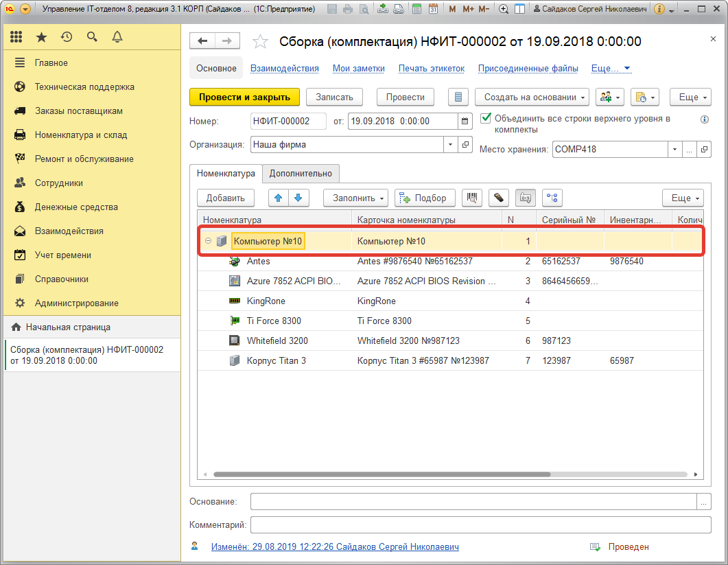This screenshot has height=565, width=728.
Task: Open document movements report icon button
Action: pos(458,97)
